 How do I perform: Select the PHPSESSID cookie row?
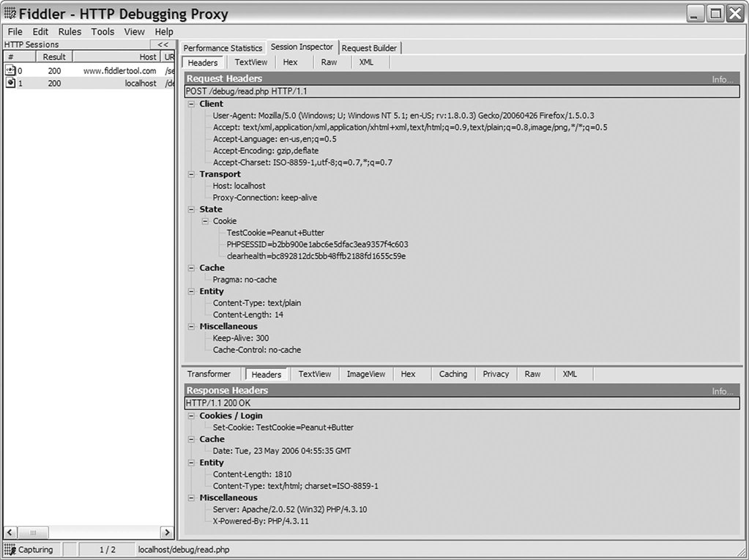pyautogui.click(x=317, y=244)
